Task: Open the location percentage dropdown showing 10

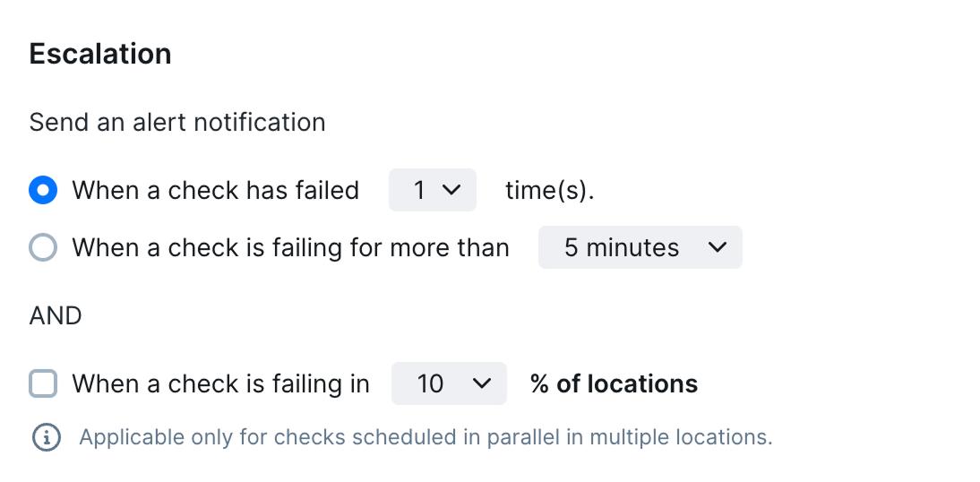Action: 449,383
